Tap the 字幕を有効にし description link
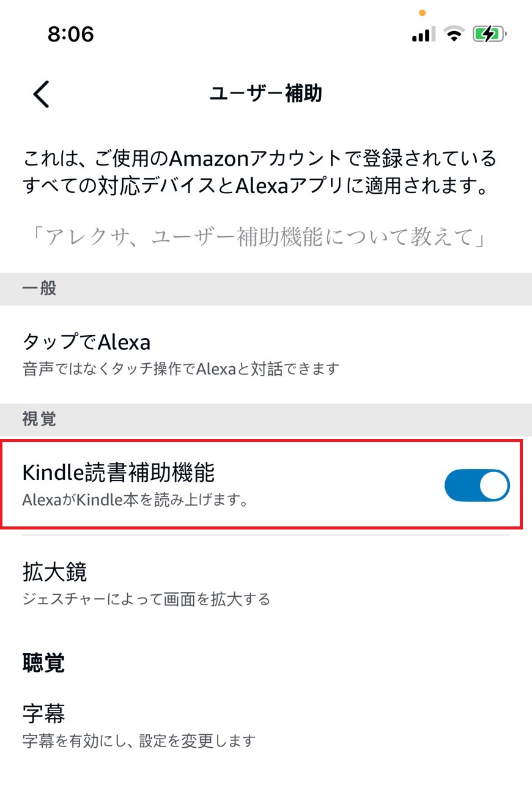Screen dimensions: 532x804 click(138, 741)
